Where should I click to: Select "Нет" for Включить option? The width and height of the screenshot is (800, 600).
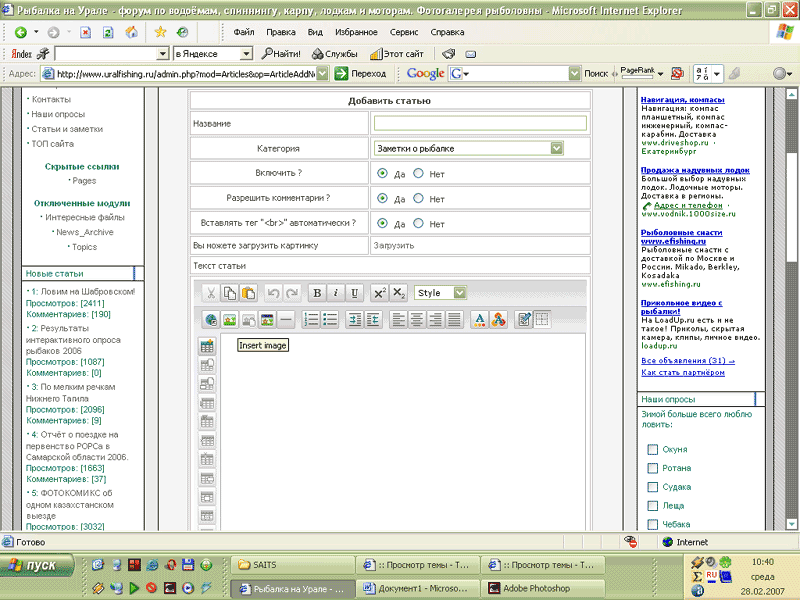419,173
